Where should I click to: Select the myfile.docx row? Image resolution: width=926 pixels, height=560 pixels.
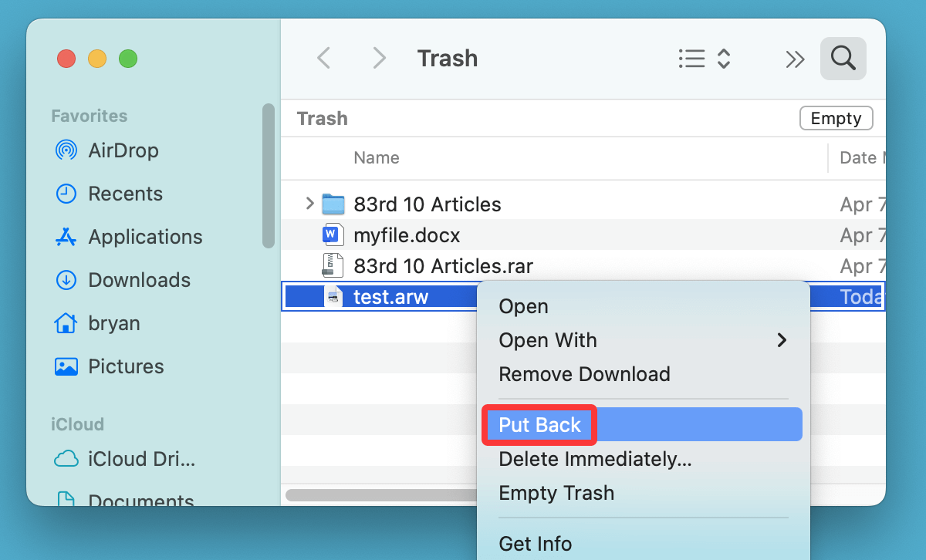[x=406, y=234]
